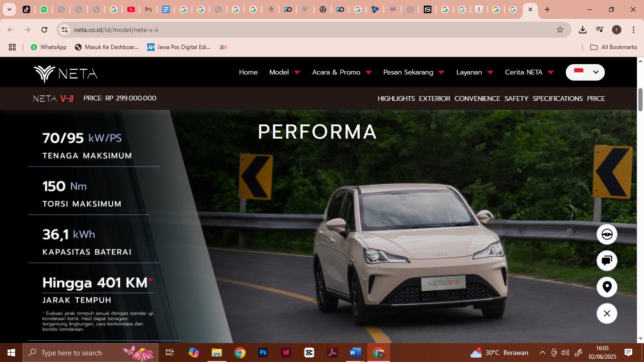Go to the Home menu item
This screenshot has height=362, width=644.
[248, 72]
